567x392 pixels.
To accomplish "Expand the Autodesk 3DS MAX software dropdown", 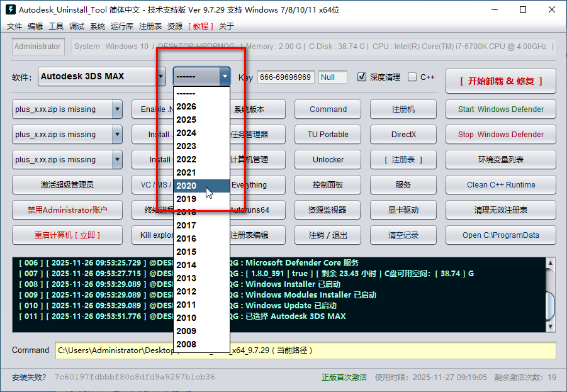I will tap(160, 76).
